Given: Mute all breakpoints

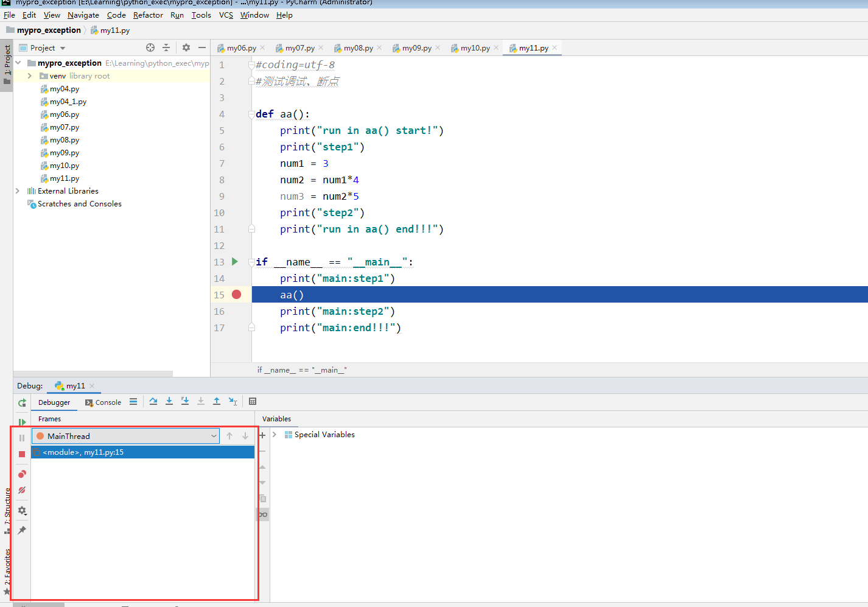Looking at the screenshot, I should point(22,490).
